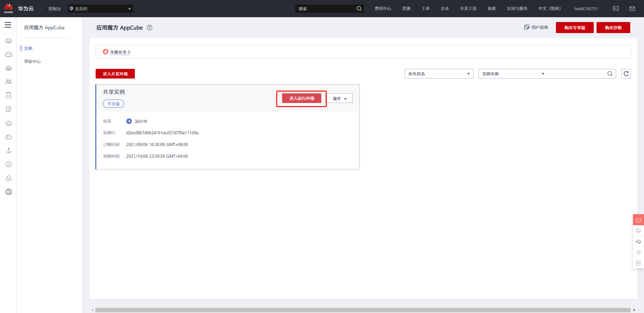Viewport: 644px width, 313px height.
Task: Go to 控制台 console
Action: 55,9
